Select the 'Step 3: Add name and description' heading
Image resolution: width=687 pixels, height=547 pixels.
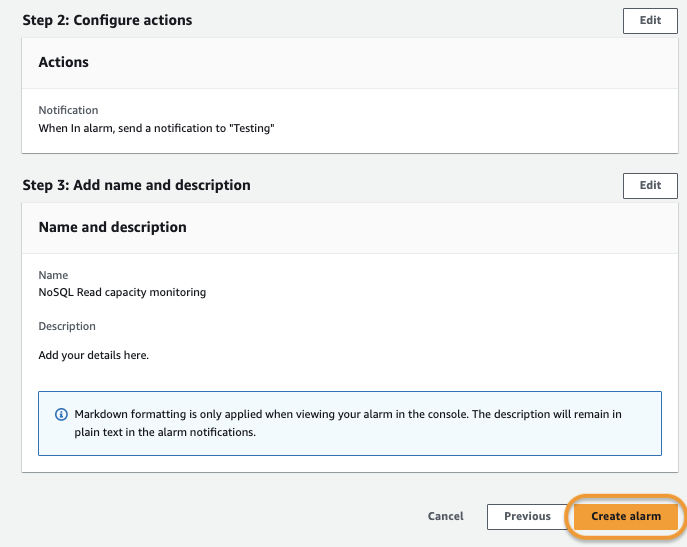point(136,185)
